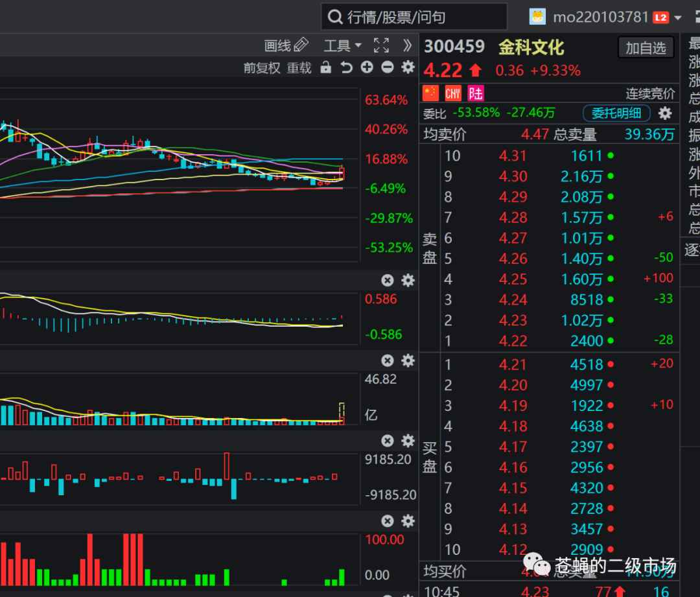Close the MACD indicator panel
The image size is (700, 597).
(x=388, y=281)
